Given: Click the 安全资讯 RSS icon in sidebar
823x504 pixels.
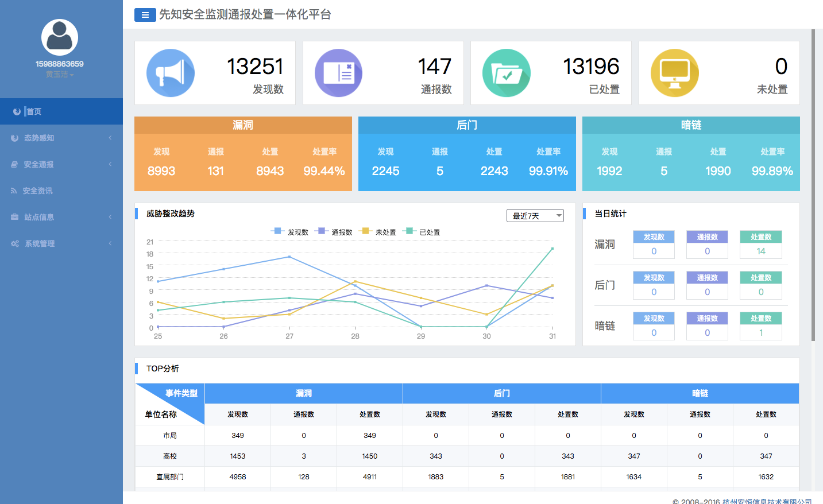Looking at the screenshot, I should [x=14, y=191].
